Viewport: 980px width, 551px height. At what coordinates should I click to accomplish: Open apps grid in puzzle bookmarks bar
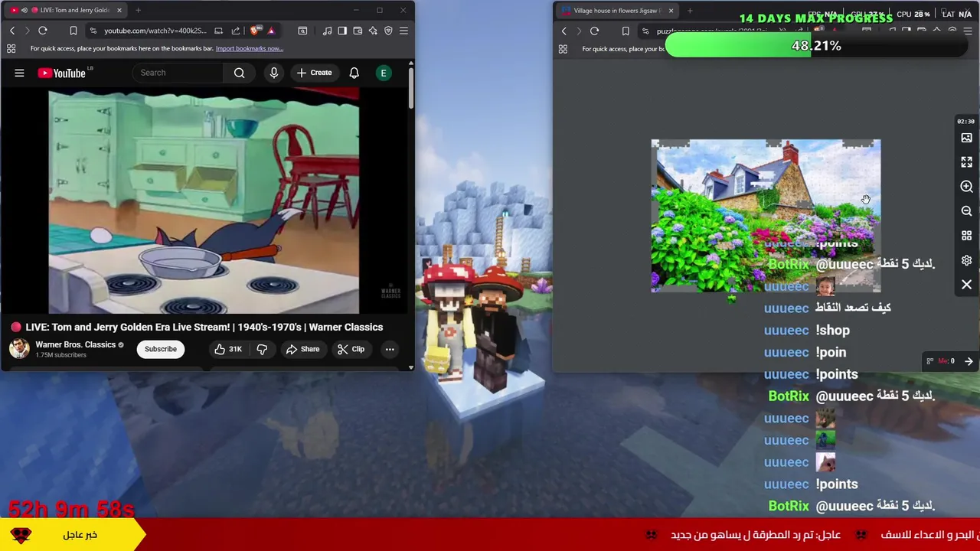pos(563,49)
